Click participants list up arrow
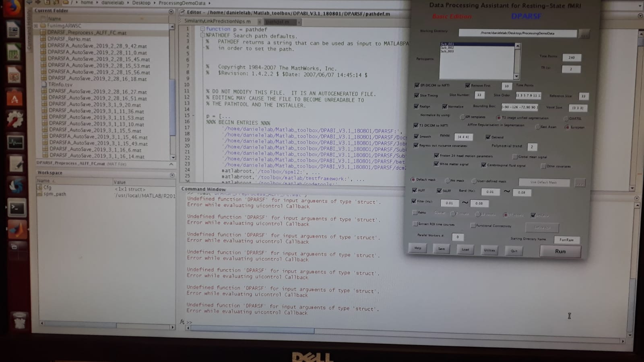Screen dimensions: 644x362 (x=518, y=46)
